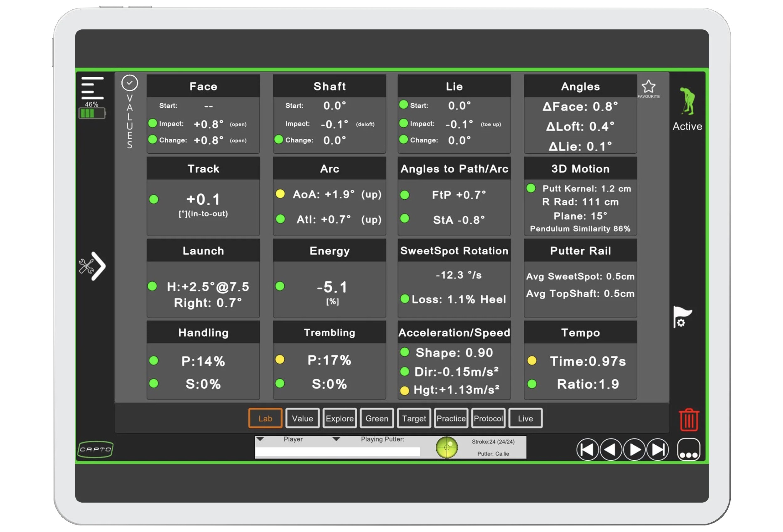Click yellow dot beside Hgt:+1.13m/s²
783x532 pixels.
point(404,390)
